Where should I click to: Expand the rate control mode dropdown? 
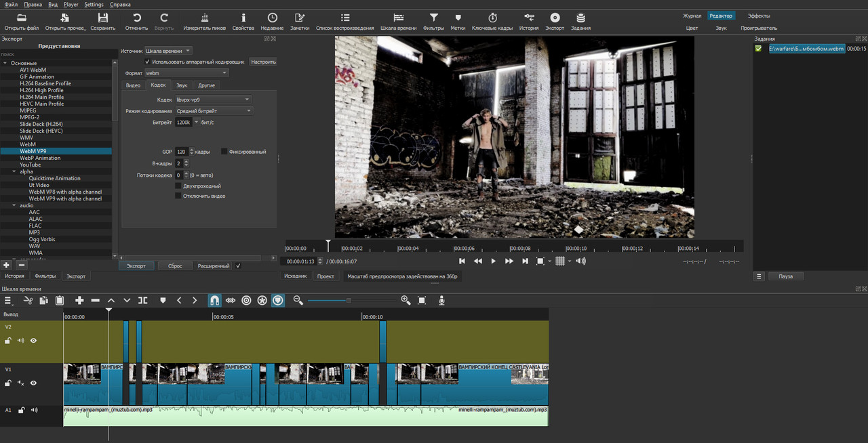[214, 110]
